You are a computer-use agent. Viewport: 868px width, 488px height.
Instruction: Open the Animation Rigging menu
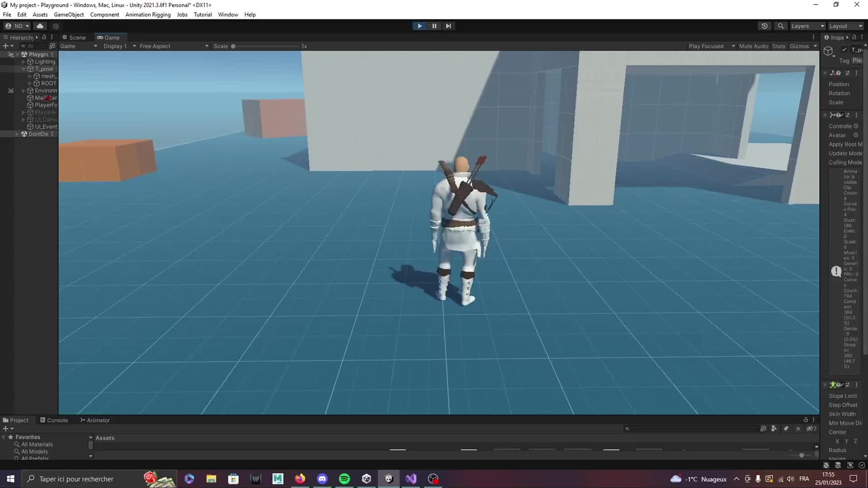(148, 14)
